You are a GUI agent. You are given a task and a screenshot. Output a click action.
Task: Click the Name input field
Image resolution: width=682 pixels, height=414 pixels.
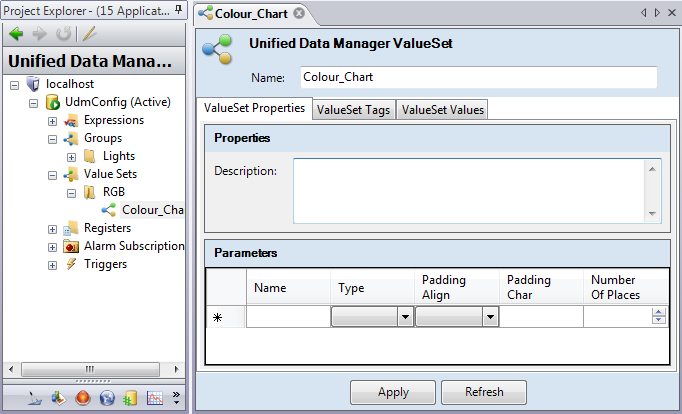[x=479, y=77]
